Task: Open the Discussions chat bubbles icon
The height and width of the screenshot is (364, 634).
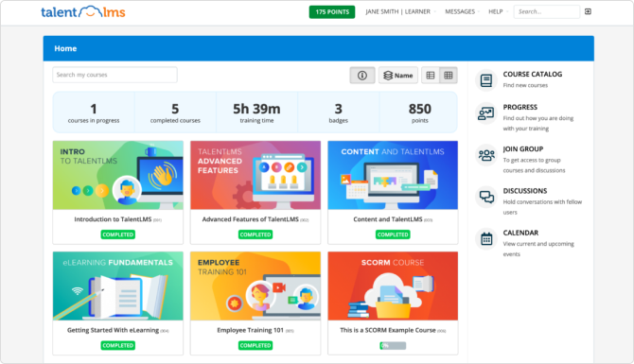Action: [486, 198]
